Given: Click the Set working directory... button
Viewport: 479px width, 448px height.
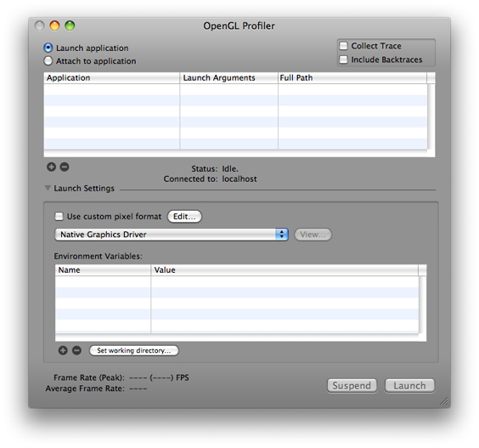Looking at the screenshot, I should pyautogui.click(x=134, y=350).
